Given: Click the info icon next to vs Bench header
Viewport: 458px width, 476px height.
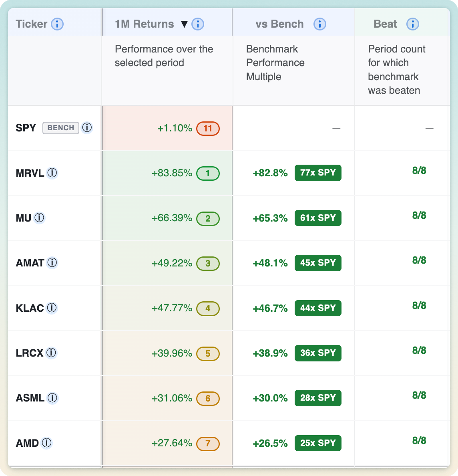Looking at the screenshot, I should [320, 24].
